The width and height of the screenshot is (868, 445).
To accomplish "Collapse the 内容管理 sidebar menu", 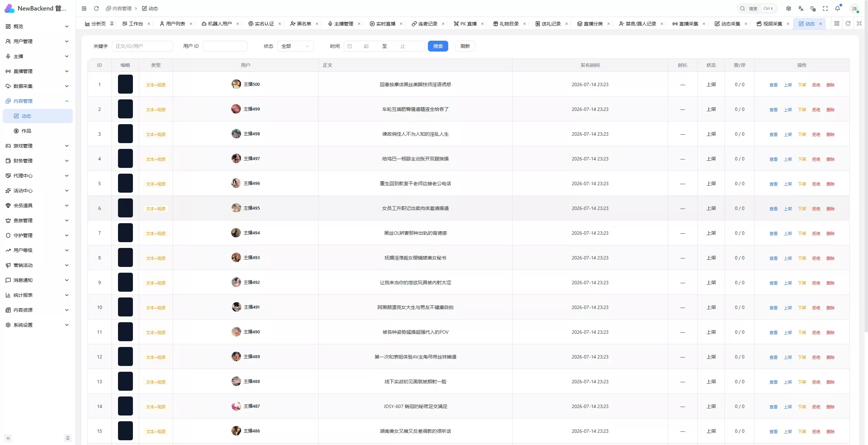I will [38, 101].
